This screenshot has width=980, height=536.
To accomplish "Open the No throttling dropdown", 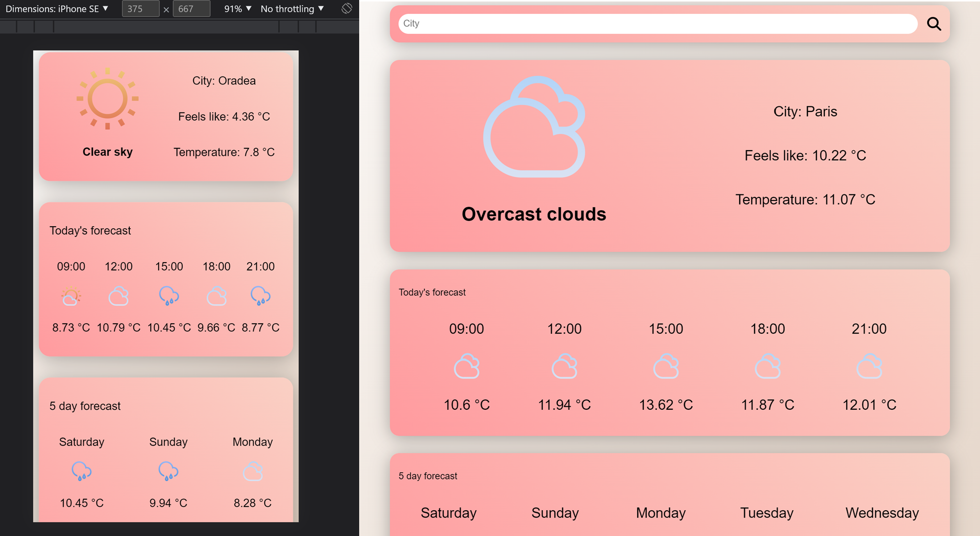I will point(292,8).
